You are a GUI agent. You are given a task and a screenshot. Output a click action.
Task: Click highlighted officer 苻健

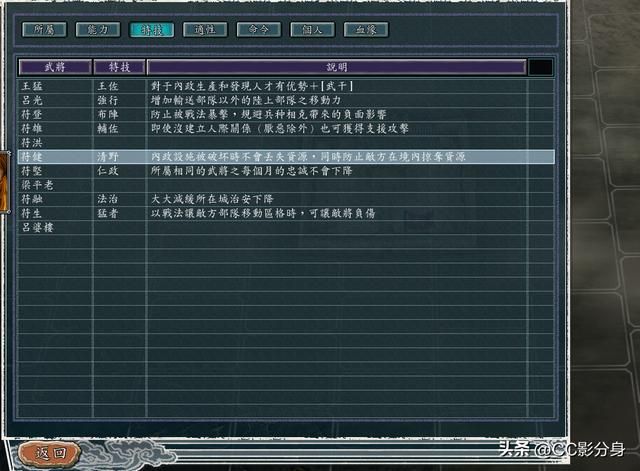pyautogui.click(x=32, y=157)
